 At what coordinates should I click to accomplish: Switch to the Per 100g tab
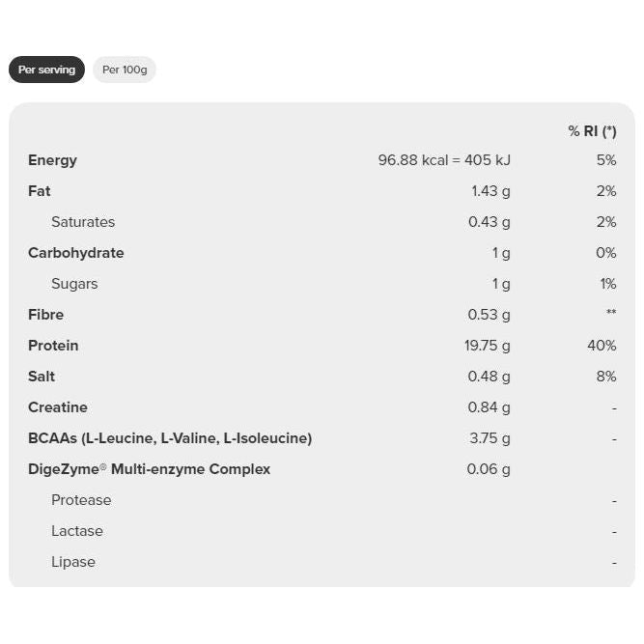coord(124,70)
